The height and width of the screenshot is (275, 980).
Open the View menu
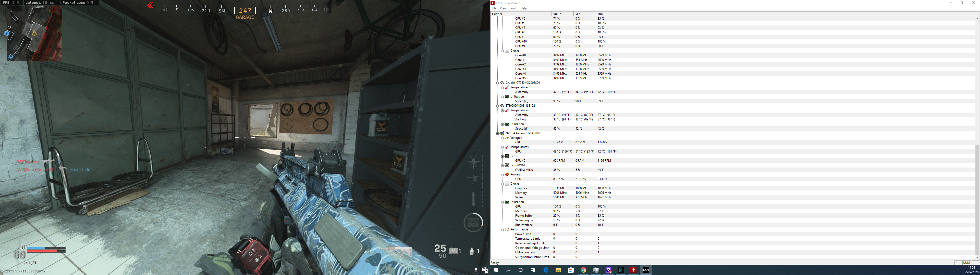pos(503,8)
